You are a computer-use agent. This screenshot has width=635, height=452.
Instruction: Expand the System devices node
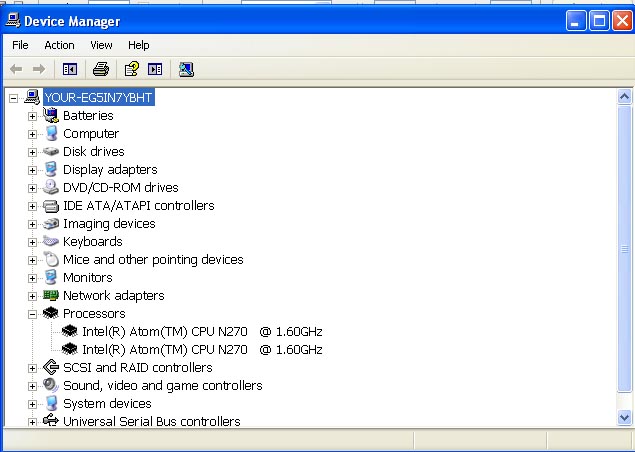tap(32, 404)
